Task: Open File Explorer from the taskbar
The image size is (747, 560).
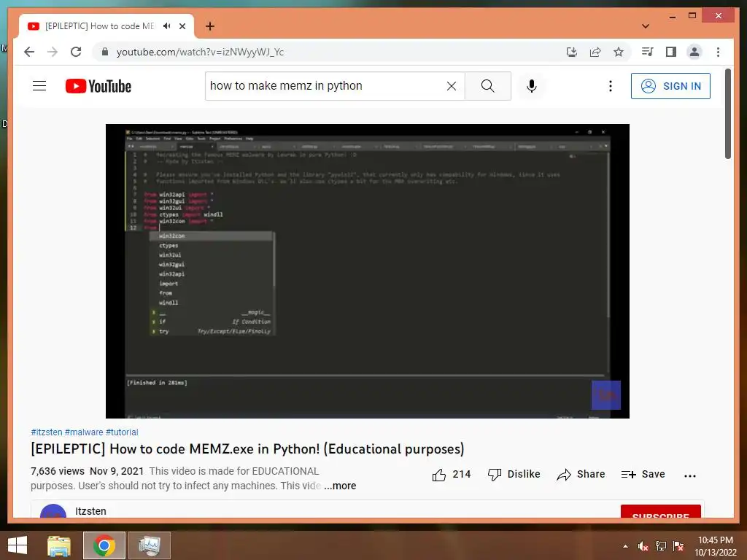Action: pyautogui.click(x=59, y=545)
